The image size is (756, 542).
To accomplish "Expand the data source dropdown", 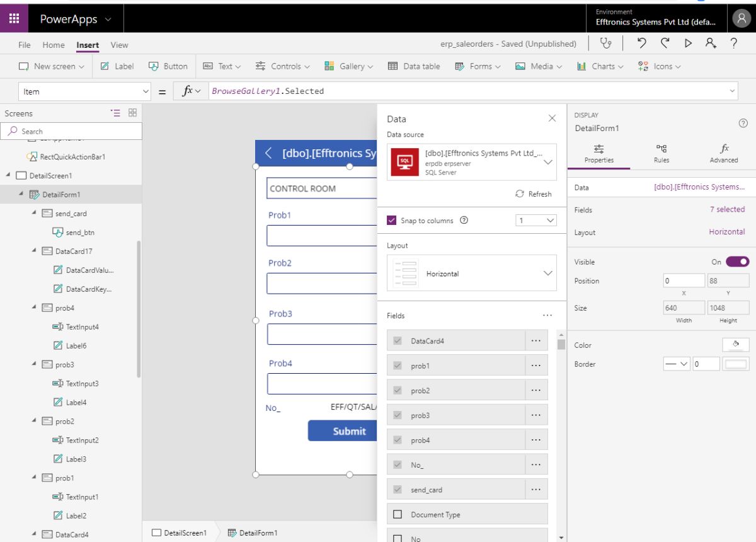I will (x=548, y=162).
